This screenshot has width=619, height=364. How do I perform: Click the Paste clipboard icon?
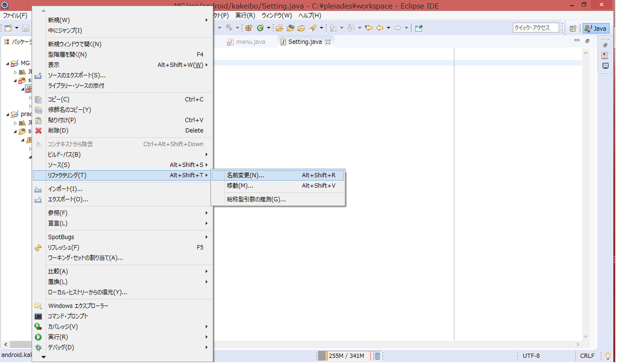click(38, 120)
